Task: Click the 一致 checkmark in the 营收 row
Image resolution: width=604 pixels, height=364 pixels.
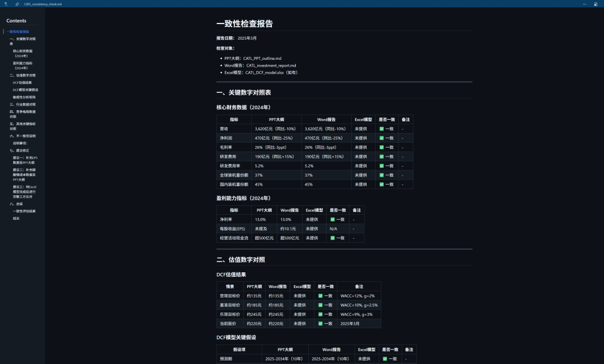Action: pos(383,129)
